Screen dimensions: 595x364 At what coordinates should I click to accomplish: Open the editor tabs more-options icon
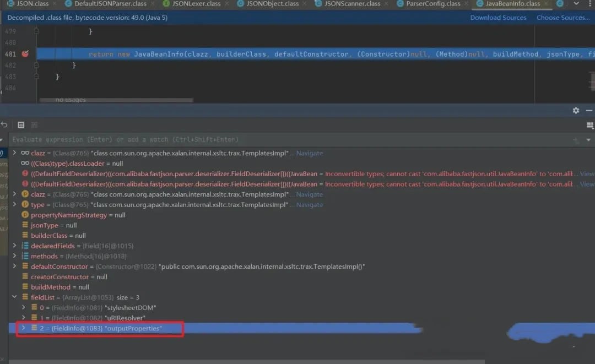[590, 3]
